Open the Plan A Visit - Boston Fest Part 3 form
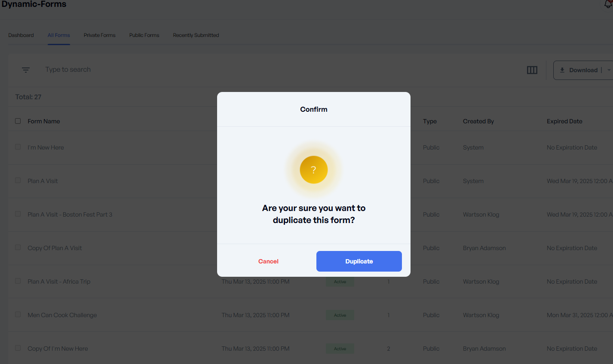613x364 pixels. 70,214
